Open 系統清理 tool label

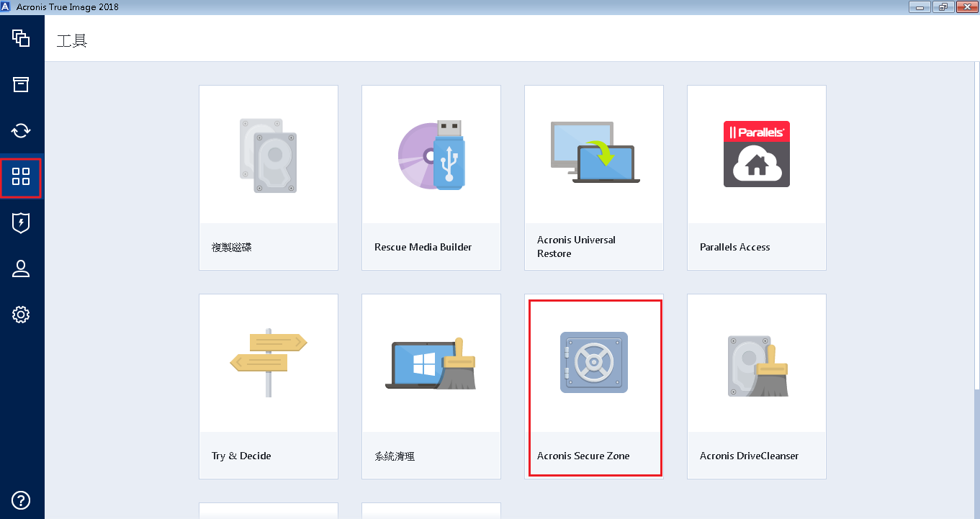(395, 456)
